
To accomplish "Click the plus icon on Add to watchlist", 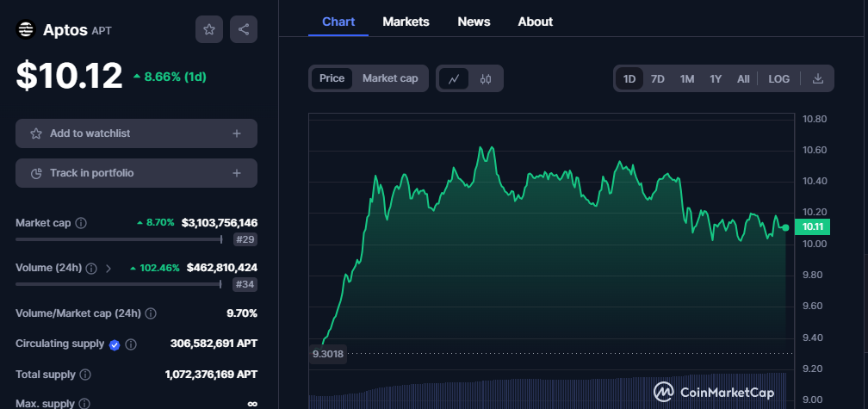I will (237, 133).
